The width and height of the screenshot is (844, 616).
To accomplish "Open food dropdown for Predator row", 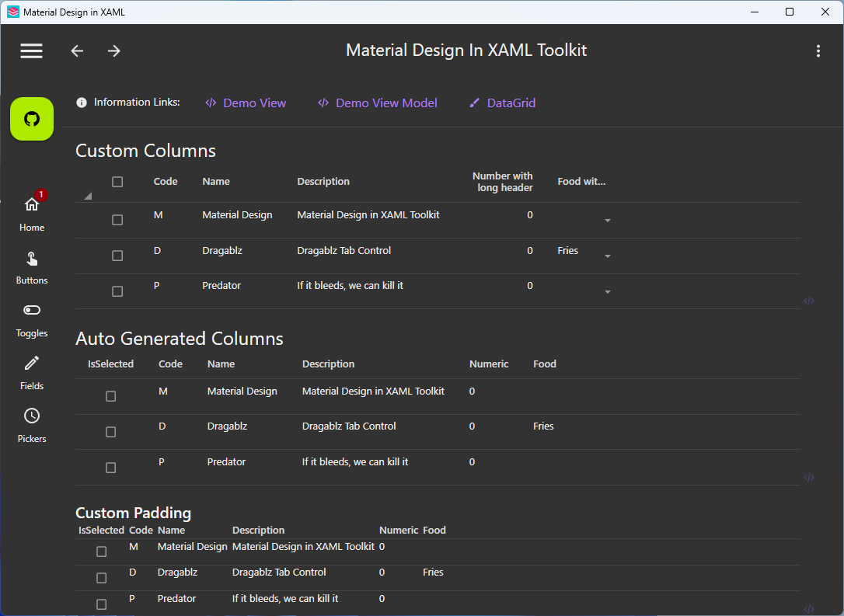I will 607,292.
